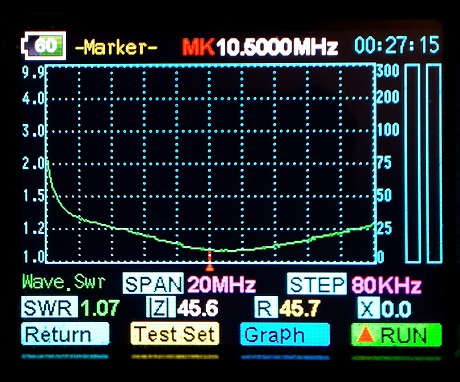The height and width of the screenshot is (382, 460).
Task: Tap the |Z| impedance label box
Action: [x=161, y=307]
